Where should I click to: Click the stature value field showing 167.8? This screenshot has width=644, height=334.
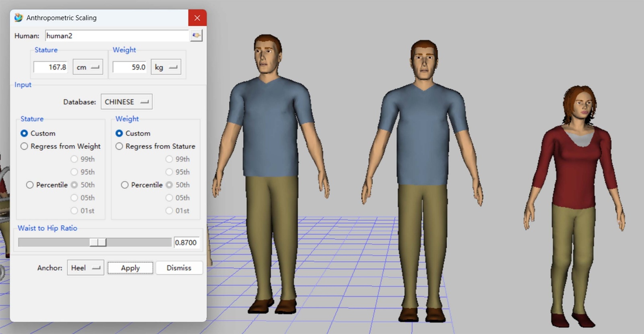(50, 67)
